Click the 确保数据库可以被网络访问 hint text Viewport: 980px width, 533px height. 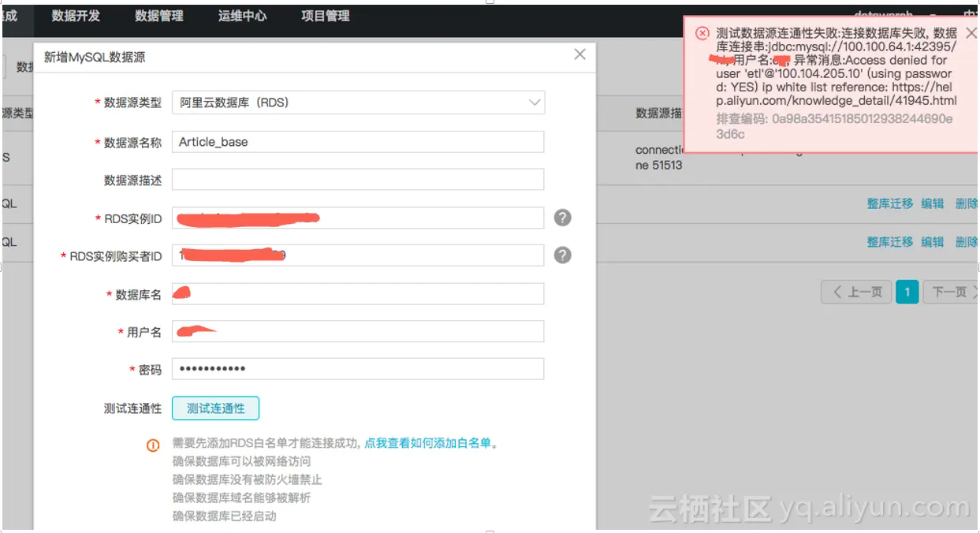click(x=241, y=461)
